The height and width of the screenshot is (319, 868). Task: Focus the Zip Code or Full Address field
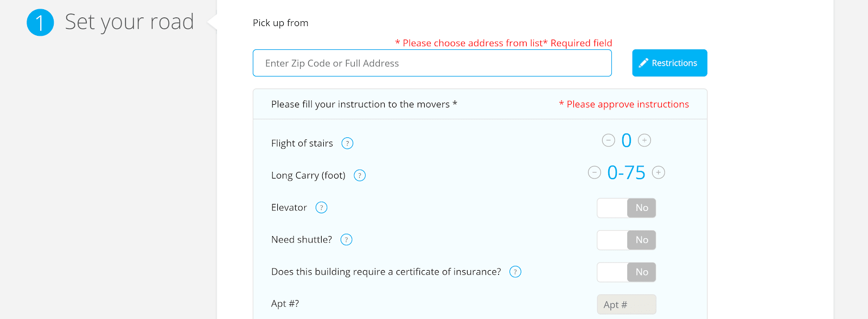[432, 63]
